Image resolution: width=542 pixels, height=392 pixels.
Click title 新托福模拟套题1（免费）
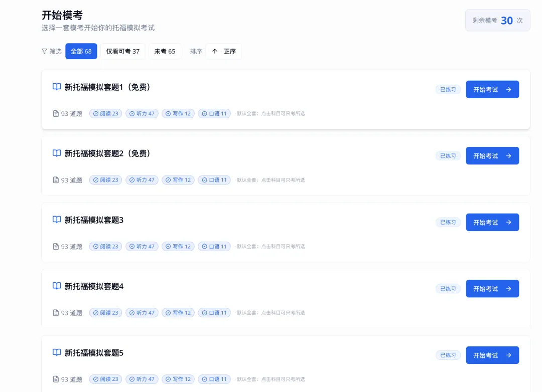pos(107,87)
